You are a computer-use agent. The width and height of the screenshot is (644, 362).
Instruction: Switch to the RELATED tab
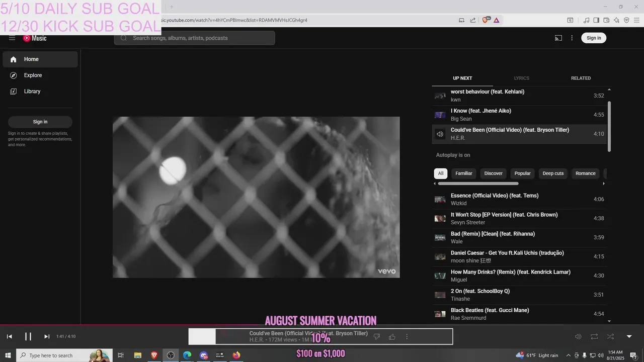(x=581, y=78)
